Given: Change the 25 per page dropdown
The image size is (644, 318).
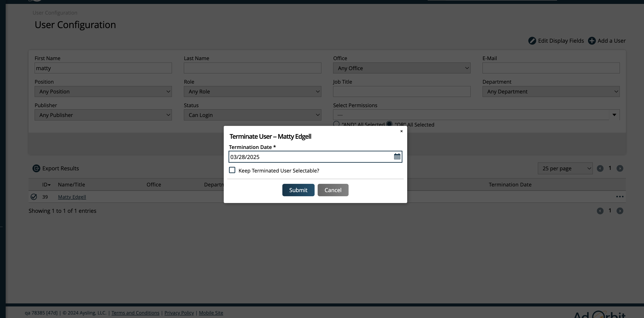Looking at the screenshot, I should click(565, 169).
